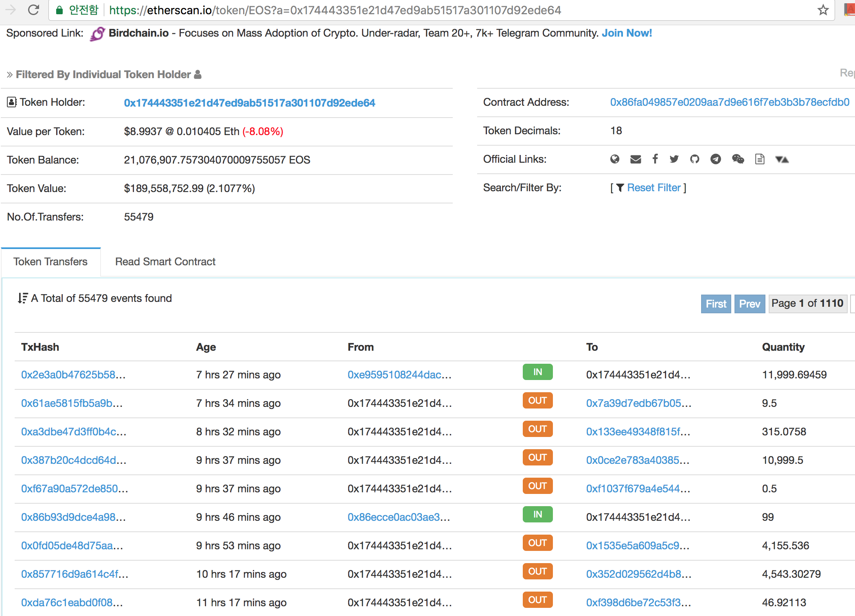Open transaction 0x387b20c4dcd64d...
Viewport: 855px width, 616px height.
pos(74,460)
